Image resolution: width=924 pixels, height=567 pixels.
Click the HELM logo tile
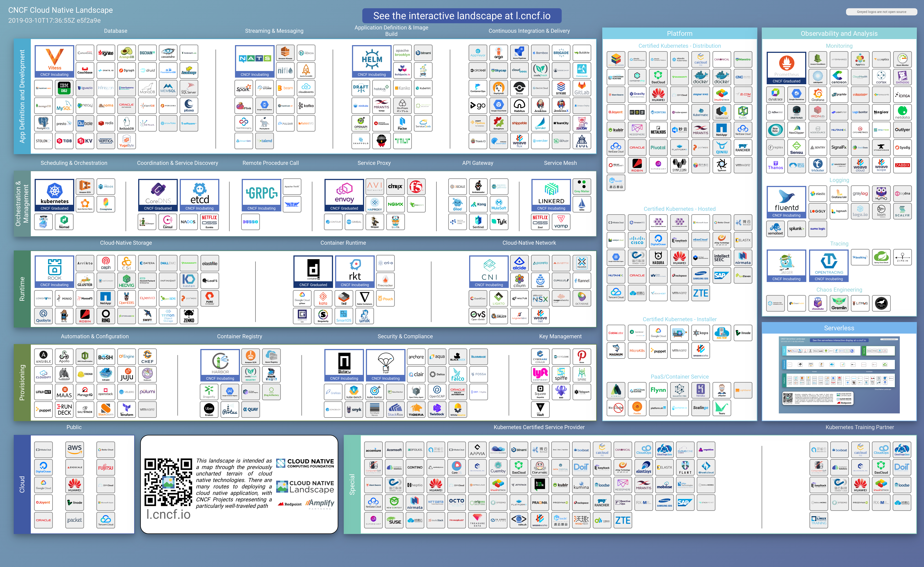pyautogui.click(x=372, y=61)
